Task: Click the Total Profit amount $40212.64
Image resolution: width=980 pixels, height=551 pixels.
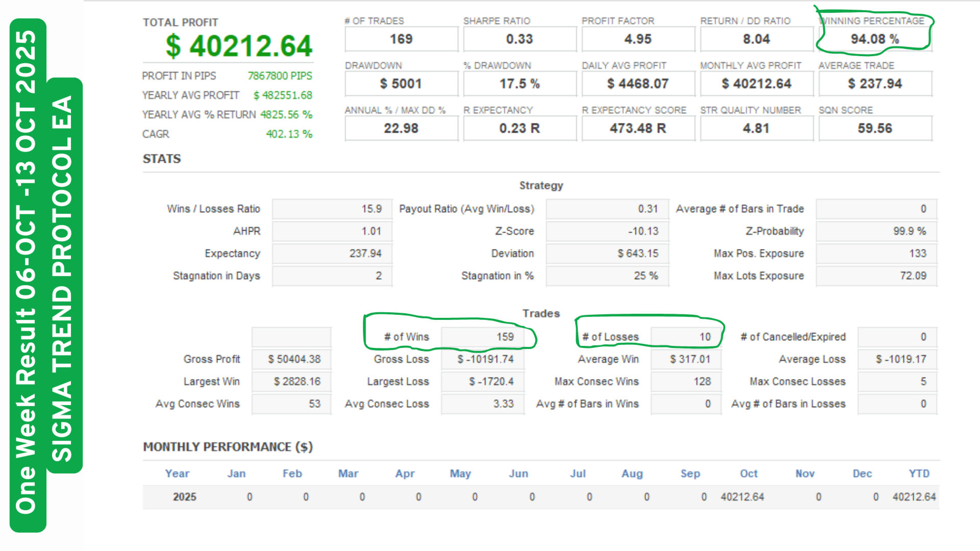Action: coord(238,46)
